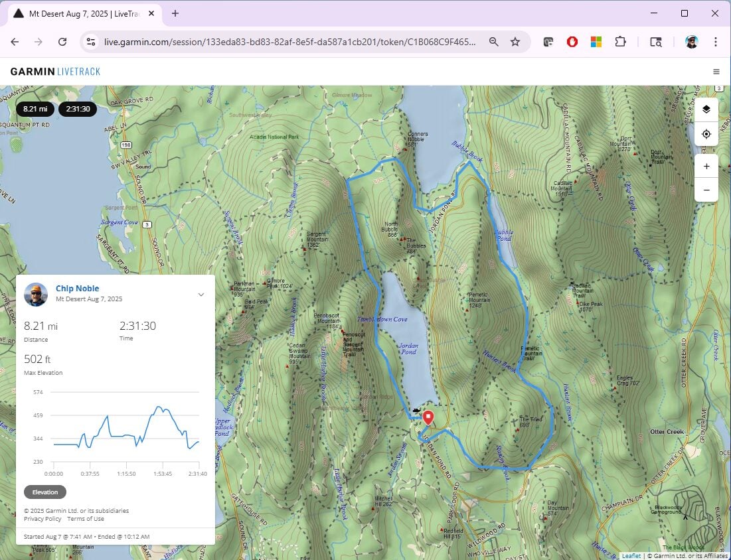Screen dimensions: 731x560
Task: Open the Chrome profile avatar
Action: [x=692, y=42]
